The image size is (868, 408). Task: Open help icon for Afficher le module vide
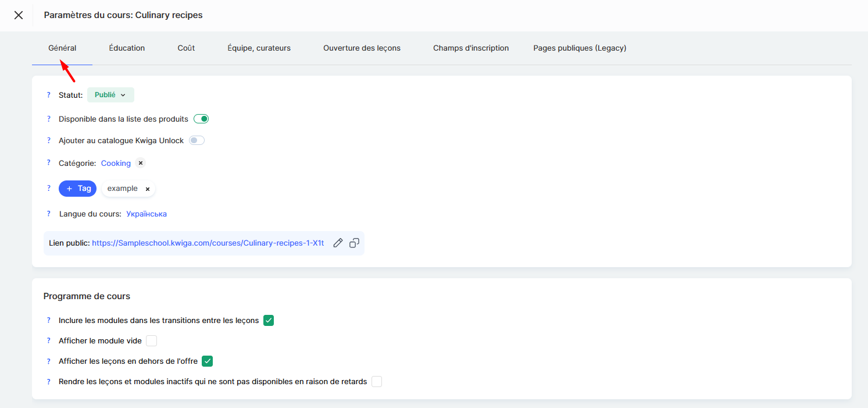pos(49,341)
